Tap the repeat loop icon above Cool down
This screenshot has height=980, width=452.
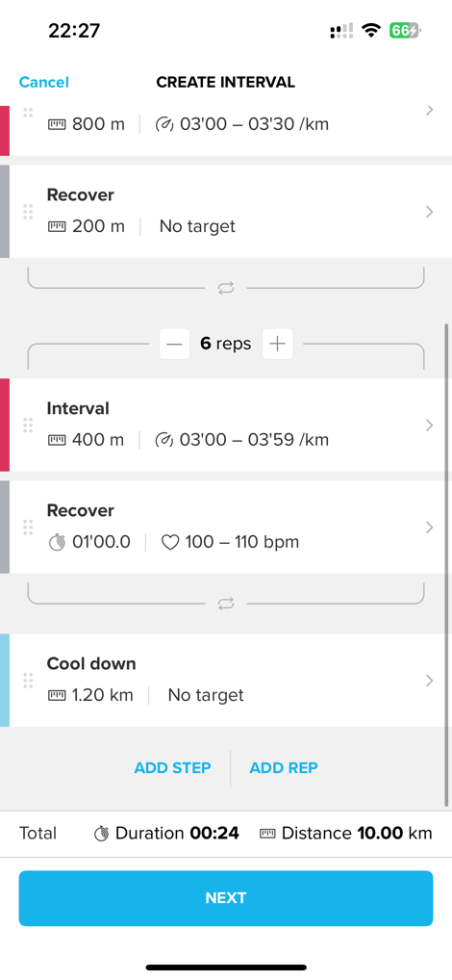click(x=225, y=604)
